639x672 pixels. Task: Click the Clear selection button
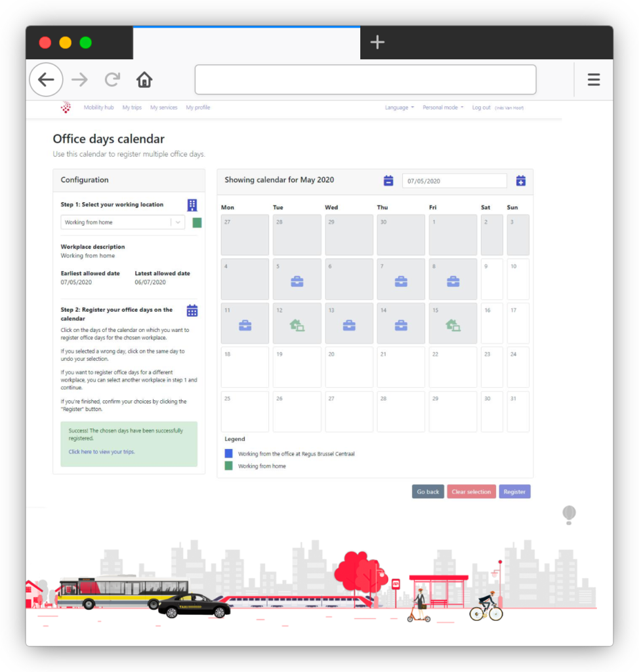coord(471,492)
